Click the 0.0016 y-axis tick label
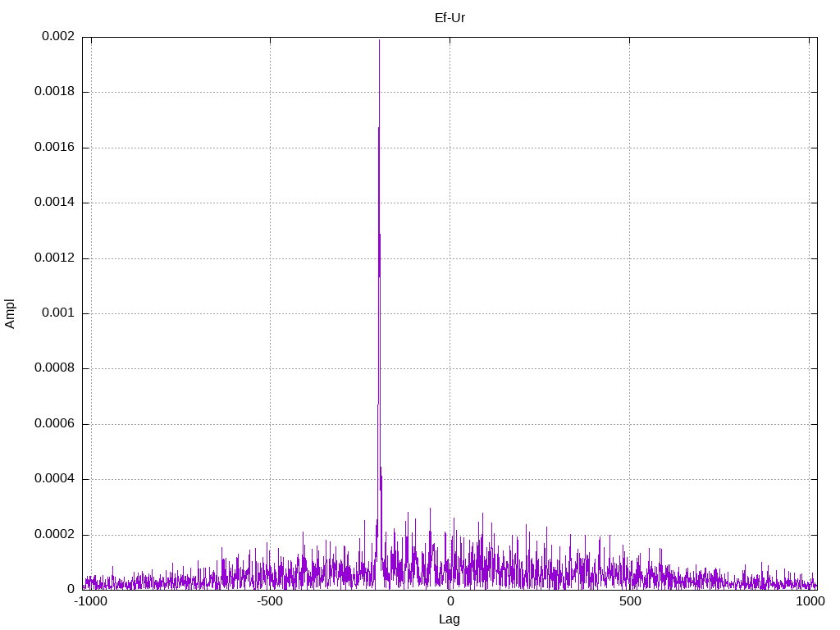Screen dimensions: 840x630 [x=55, y=147]
